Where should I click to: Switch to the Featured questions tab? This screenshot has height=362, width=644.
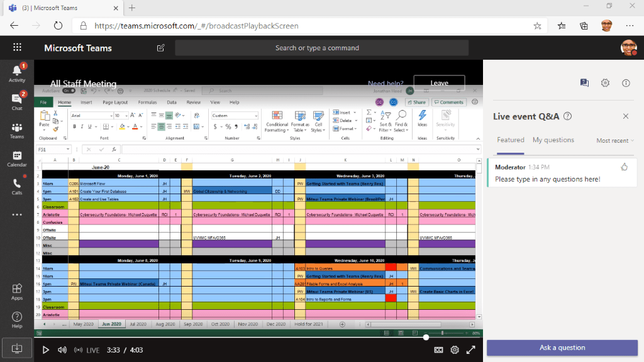coord(511,140)
